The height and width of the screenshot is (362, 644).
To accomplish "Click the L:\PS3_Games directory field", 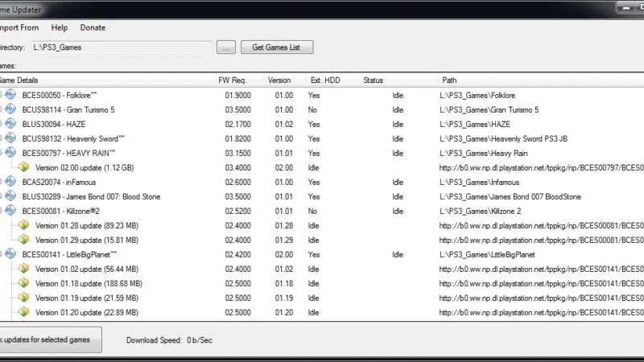I will (x=122, y=47).
